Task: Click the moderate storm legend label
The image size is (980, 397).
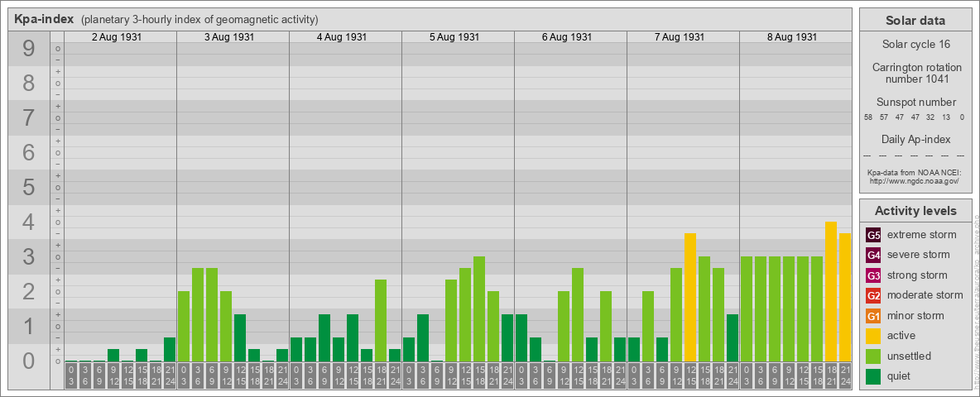Action: coord(925,295)
